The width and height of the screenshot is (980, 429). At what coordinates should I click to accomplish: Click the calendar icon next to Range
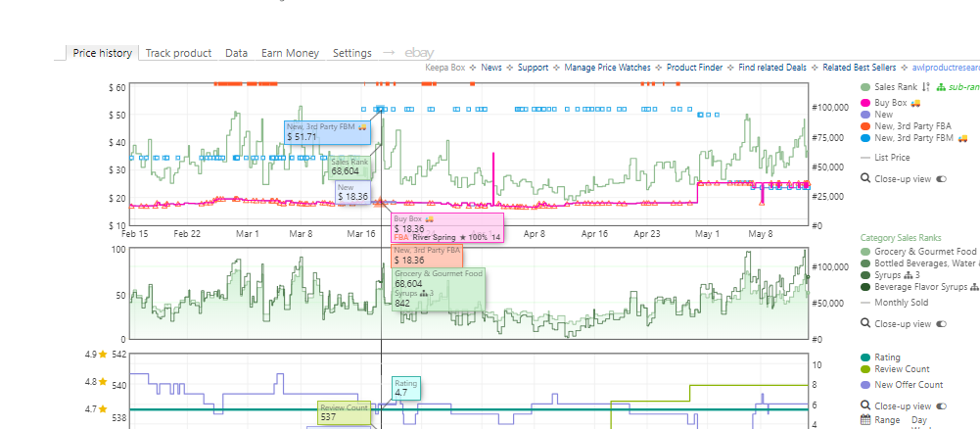click(865, 420)
